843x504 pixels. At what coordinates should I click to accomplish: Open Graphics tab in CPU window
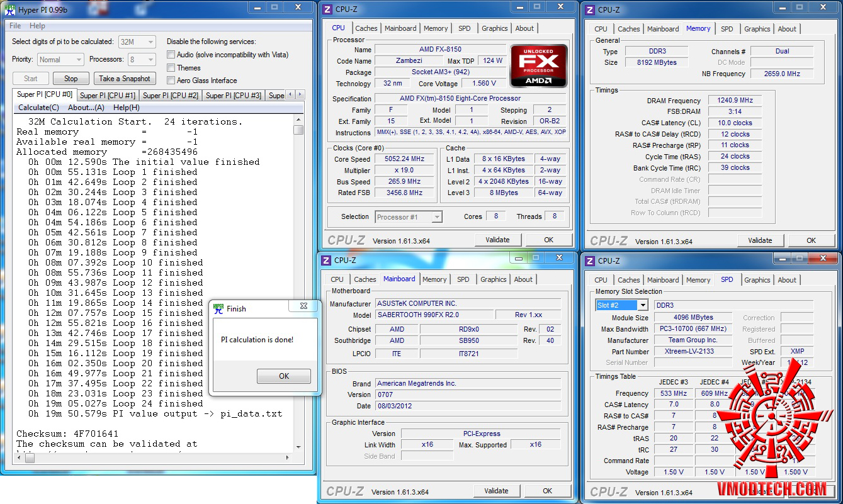coord(495,28)
